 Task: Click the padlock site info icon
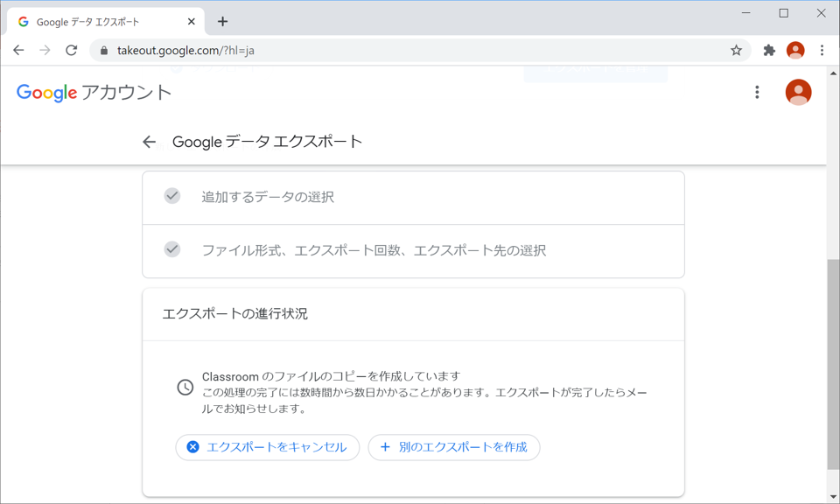104,51
